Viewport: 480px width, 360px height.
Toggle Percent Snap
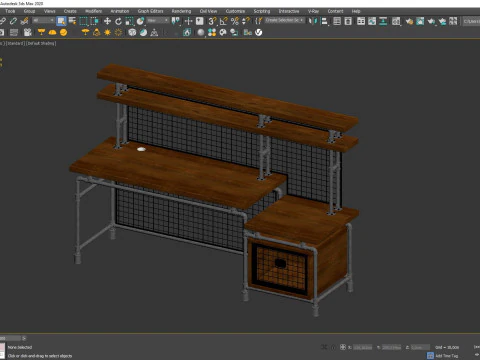click(235, 21)
